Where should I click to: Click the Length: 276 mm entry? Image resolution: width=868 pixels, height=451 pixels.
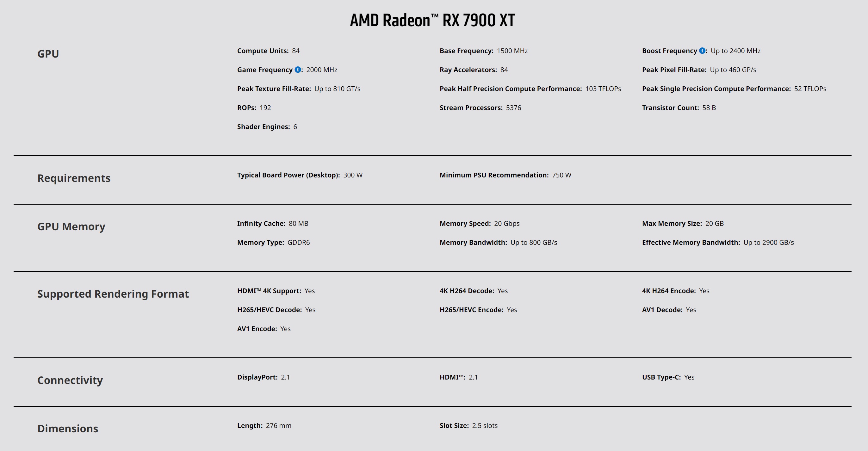tap(264, 426)
